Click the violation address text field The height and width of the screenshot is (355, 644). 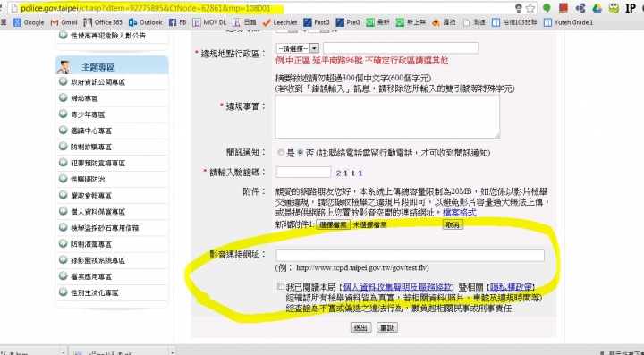[401, 48]
